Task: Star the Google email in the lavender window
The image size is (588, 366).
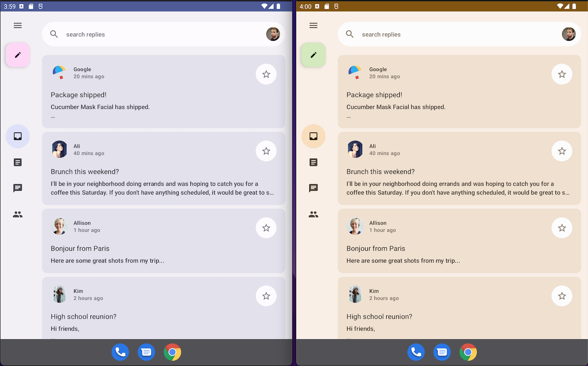Action: (266, 74)
